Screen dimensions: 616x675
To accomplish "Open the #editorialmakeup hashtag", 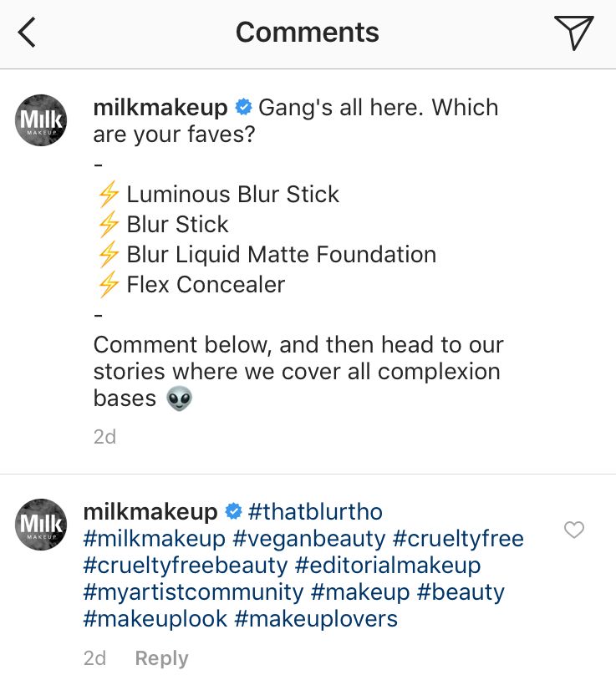I will (389, 565).
